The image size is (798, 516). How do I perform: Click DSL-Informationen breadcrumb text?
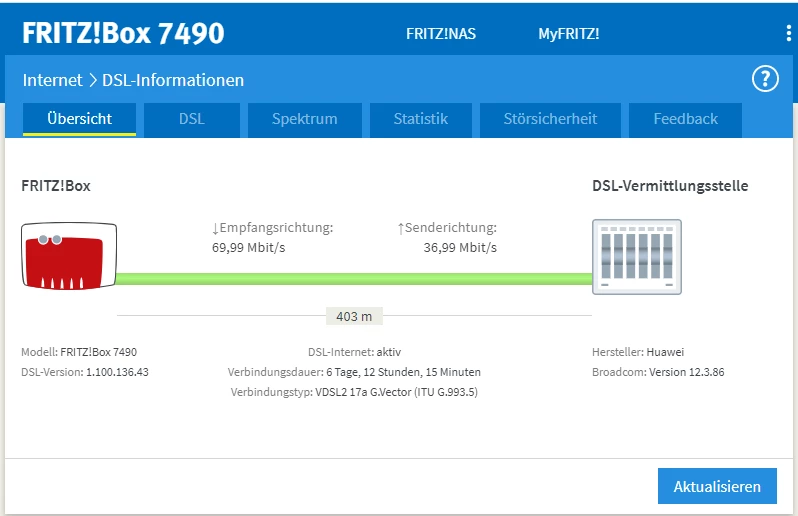click(x=173, y=80)
